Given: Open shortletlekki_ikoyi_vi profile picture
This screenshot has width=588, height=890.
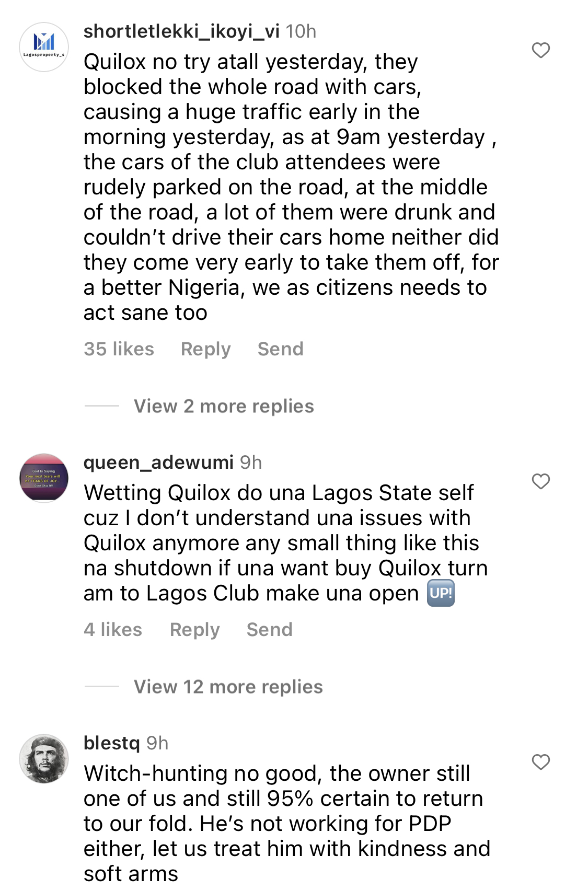Looking at the screenshot, I should point(44,47).
